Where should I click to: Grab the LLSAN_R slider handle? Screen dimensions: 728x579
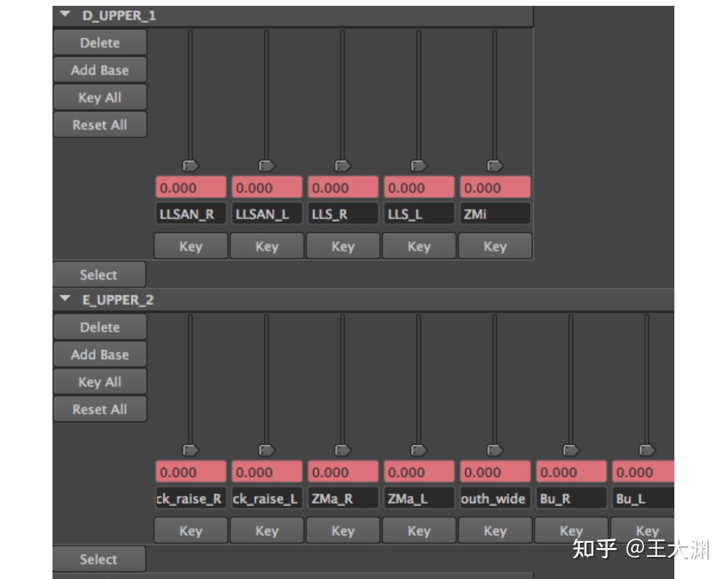[191, 166]
